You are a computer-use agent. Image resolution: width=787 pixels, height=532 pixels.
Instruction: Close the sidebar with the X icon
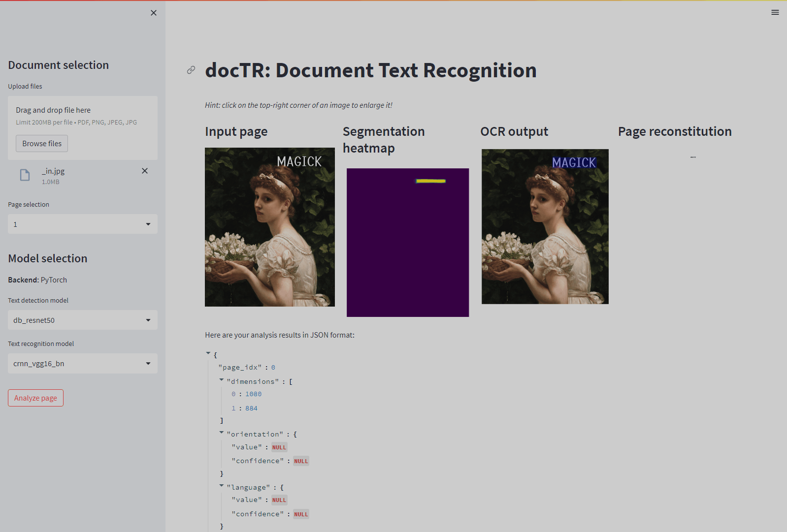pyautogui.click(x=154, y=13)
